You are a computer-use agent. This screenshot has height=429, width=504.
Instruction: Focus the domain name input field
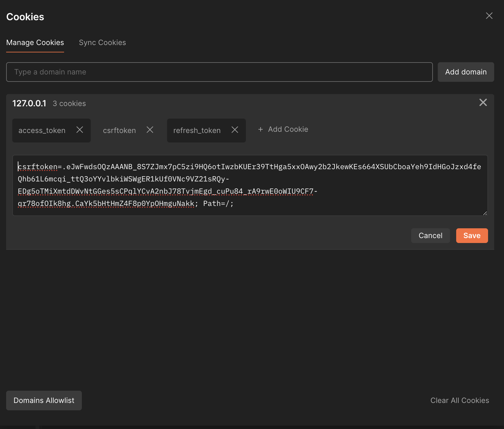pos(220,72)
